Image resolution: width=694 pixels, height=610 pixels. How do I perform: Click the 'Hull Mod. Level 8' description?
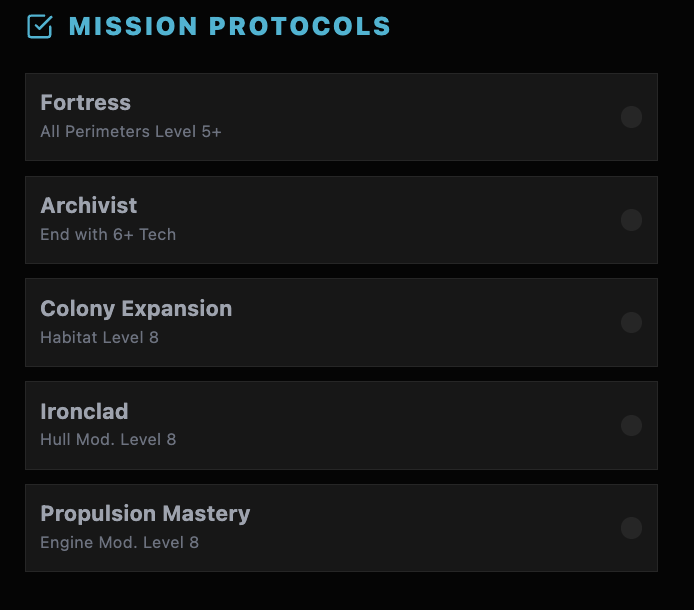[108, 440]
